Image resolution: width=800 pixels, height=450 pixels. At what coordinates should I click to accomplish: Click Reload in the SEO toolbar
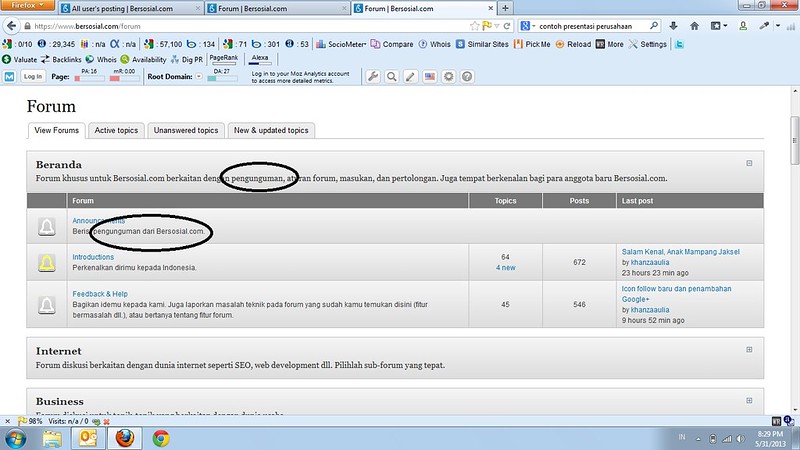[x=573, y=44]
